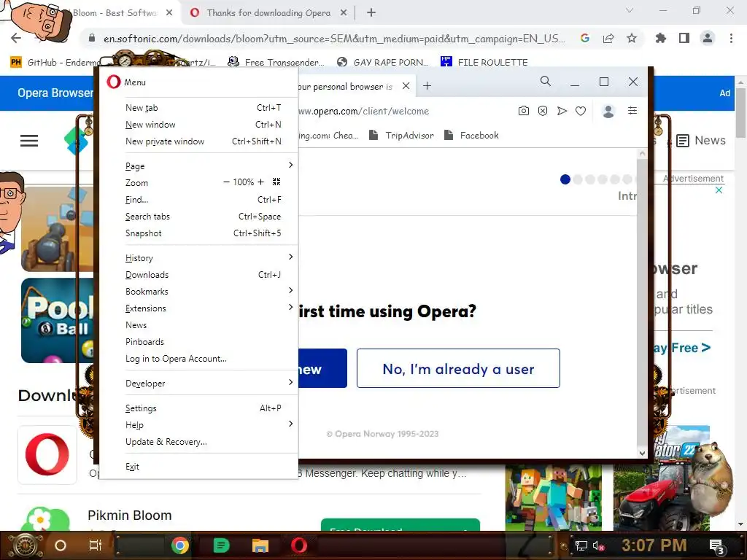This screenshot has width=747, height=560.
Task: Click the Opera app logo thumbnail
Action: (47, 454)
